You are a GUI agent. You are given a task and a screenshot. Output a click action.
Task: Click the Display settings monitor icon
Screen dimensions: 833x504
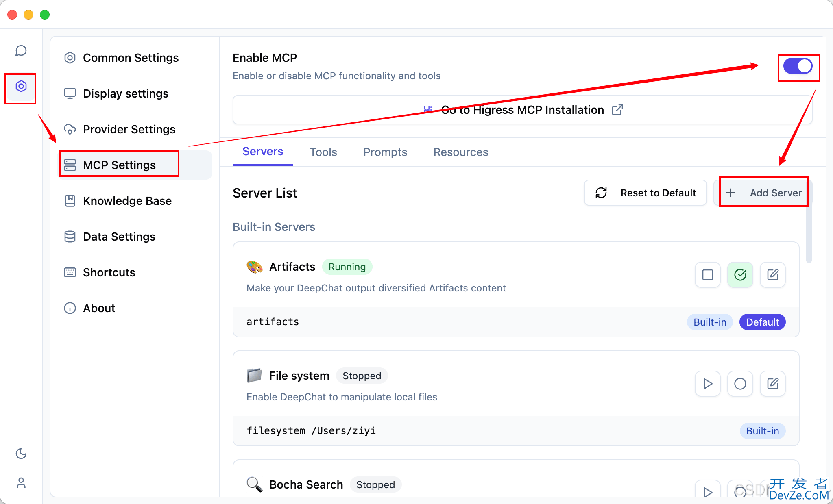pyautogui.click(x=70, y=93)
